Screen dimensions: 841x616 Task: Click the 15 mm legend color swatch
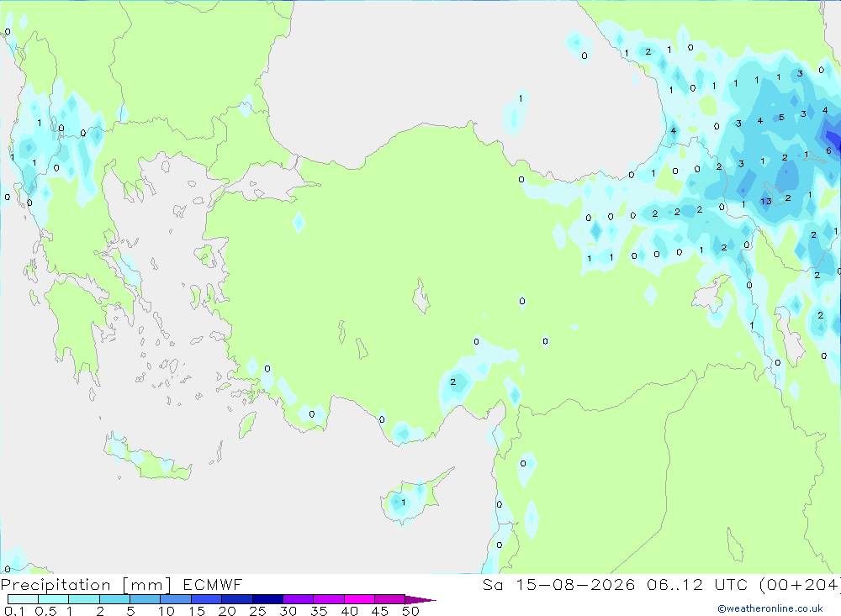(x=207, y=599)
